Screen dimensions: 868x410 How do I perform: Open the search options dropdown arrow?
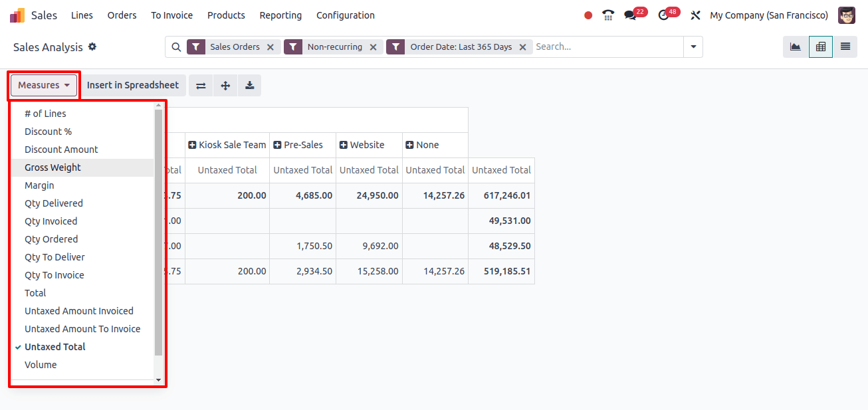[x=693, y=47]
